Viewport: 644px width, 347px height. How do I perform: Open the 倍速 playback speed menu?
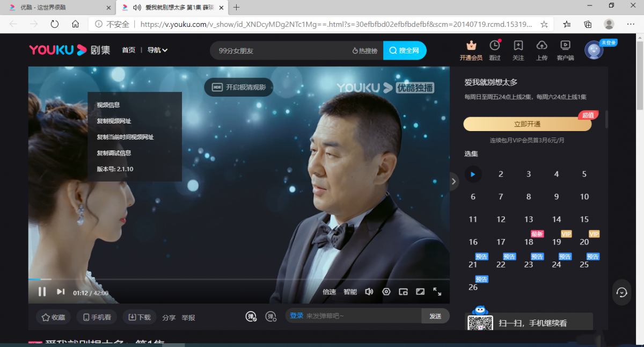click(x=329, y=292)
